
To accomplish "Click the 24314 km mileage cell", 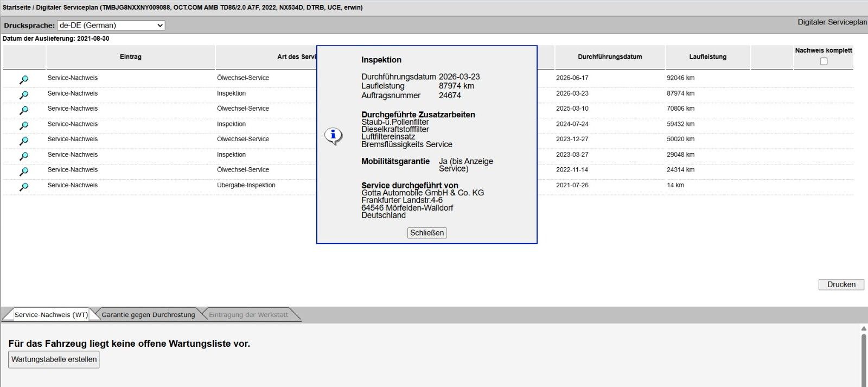I will click(x=681, y=170).
